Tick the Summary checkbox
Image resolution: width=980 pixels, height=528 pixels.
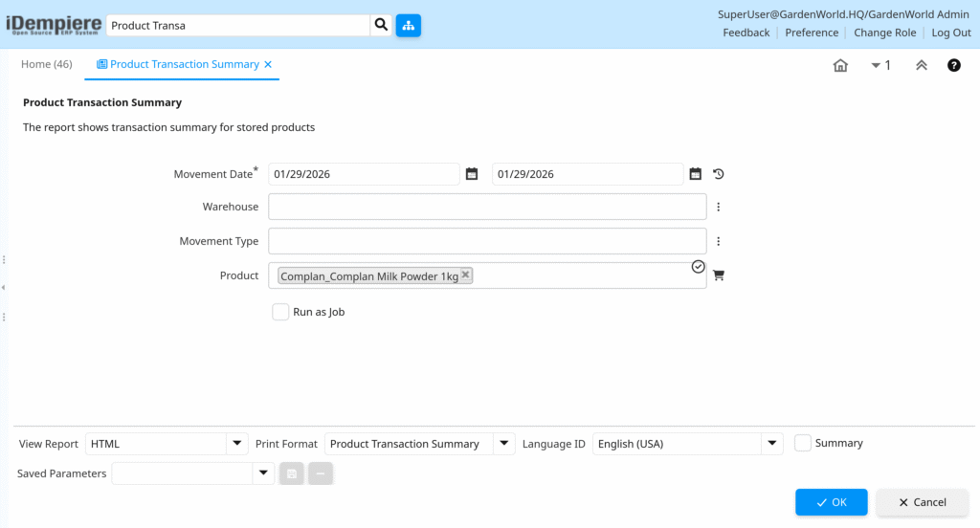click(x=803, y=443)
